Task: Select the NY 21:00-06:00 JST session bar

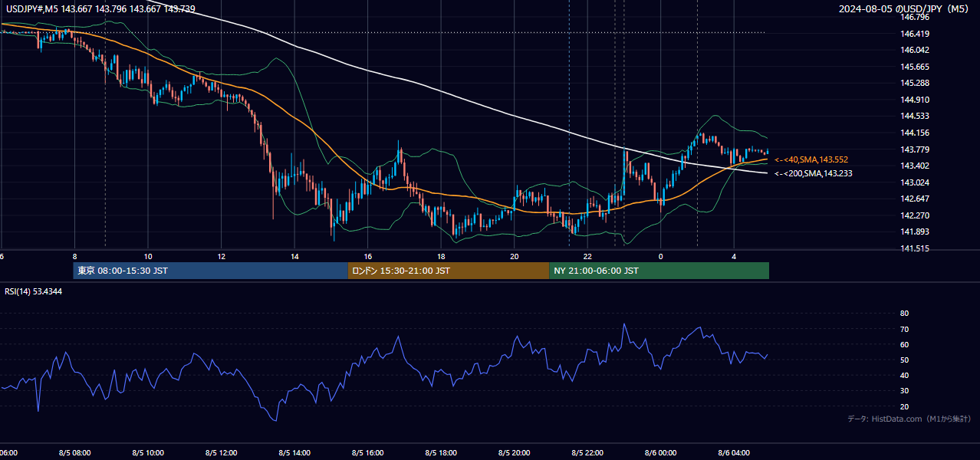Action: pyautogui.click(x=659, y=271)
